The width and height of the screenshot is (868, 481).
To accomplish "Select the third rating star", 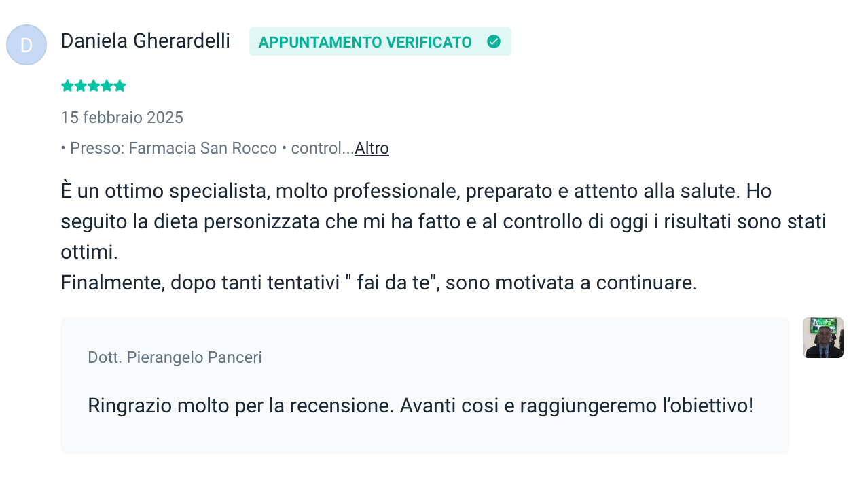I will pos(94,86).
